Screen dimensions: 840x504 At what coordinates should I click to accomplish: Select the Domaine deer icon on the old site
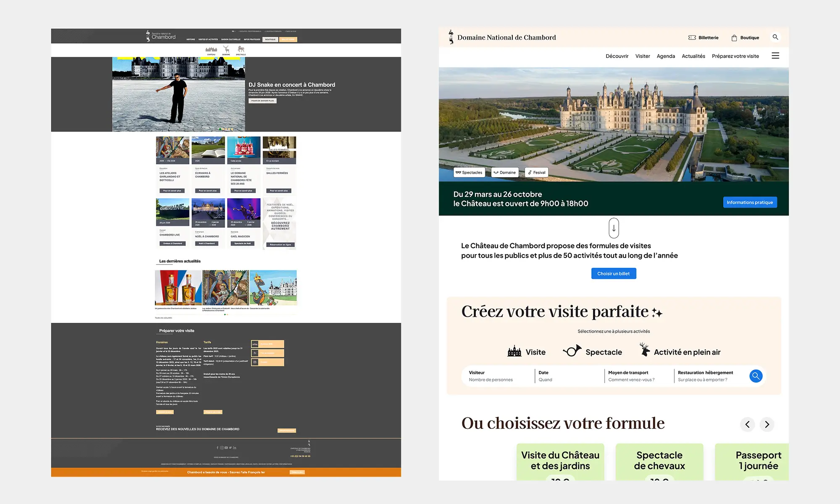tap(226, 49)
